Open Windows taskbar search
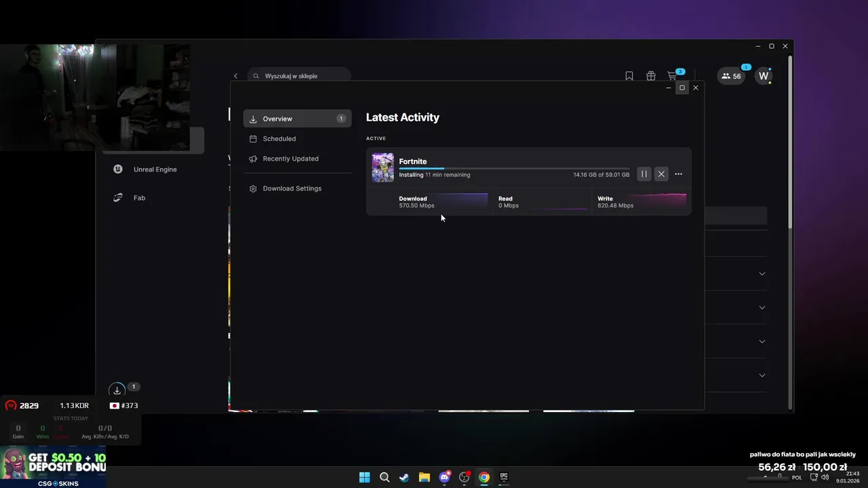The height and width of the screenshot is (488, 868). (x=384, y=477)
